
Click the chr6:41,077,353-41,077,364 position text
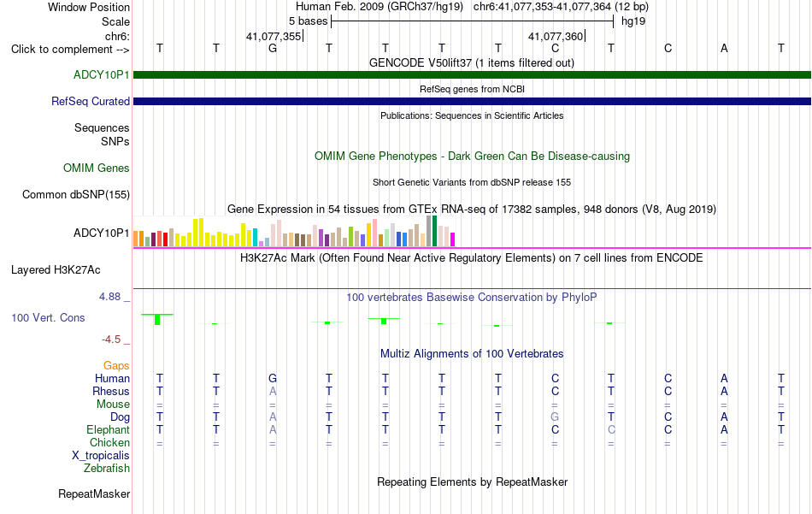click(x=561, y=7)
